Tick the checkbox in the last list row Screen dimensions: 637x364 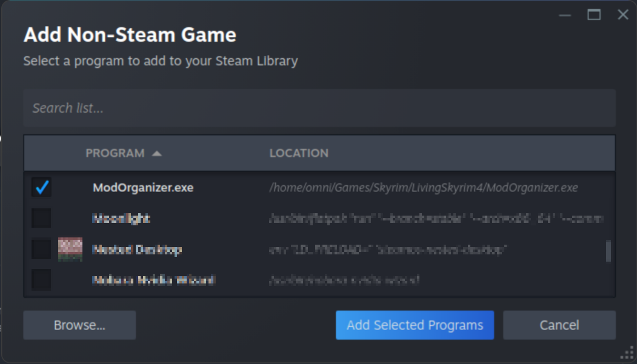[x=41, y=280]
